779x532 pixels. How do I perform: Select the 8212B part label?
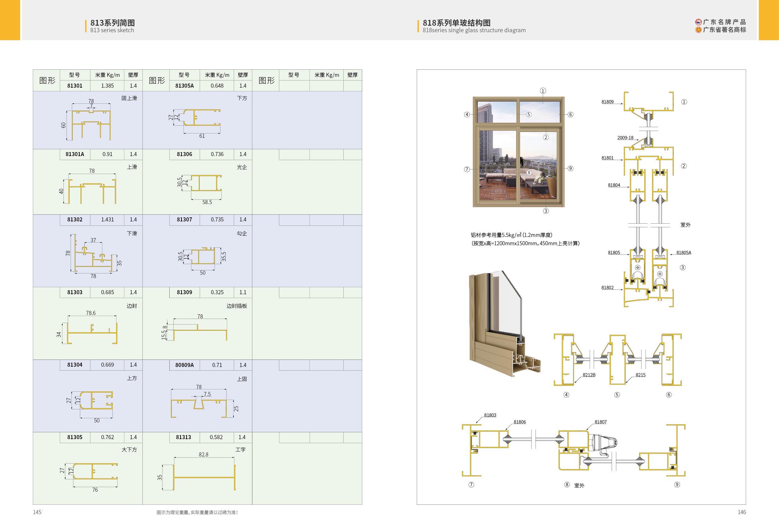point(589,375)
